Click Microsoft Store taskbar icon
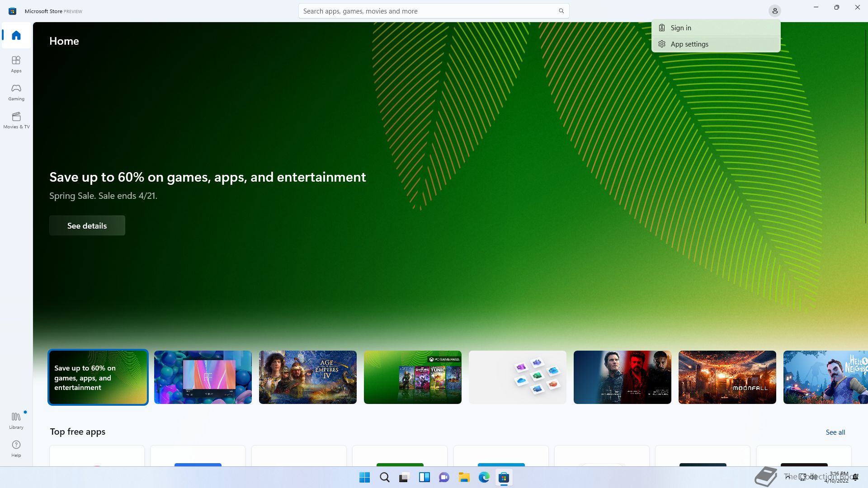Viewport: 868px width, 488px height. 504,478
